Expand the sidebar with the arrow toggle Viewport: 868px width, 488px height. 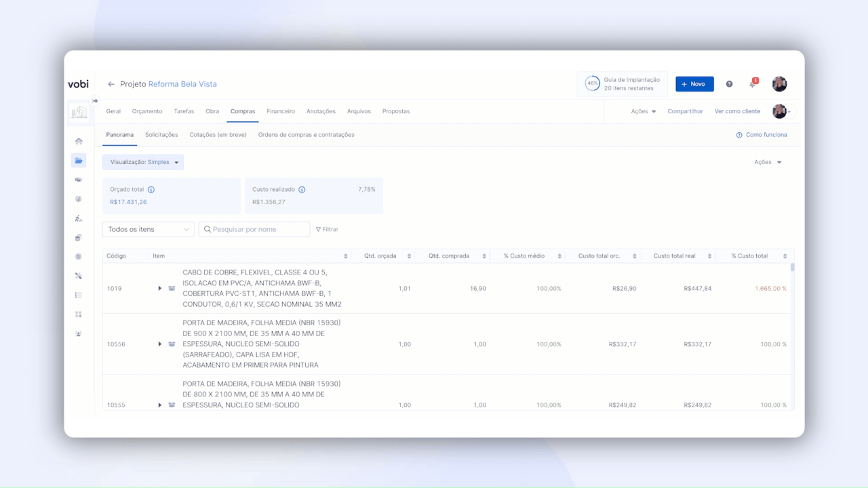[95, 101]
